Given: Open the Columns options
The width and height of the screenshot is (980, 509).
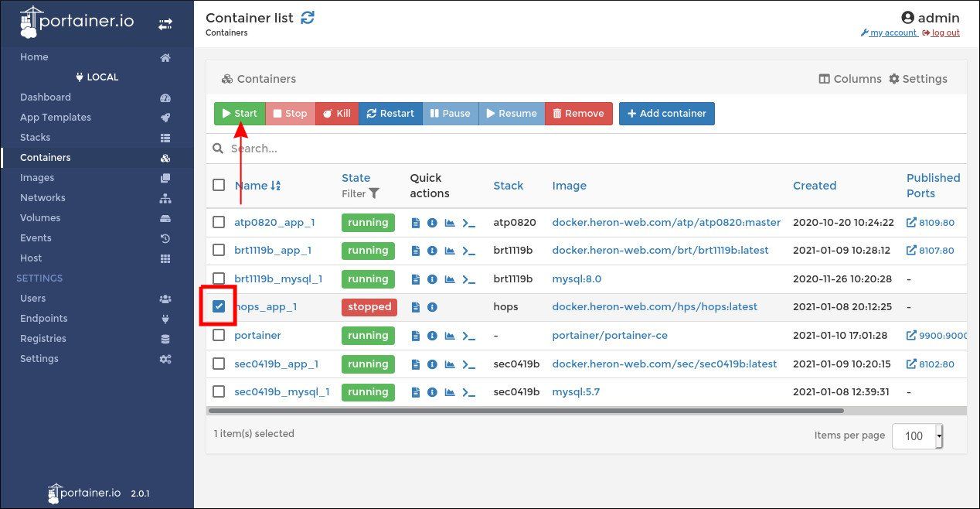Looking at the screenshot, I should point(850,79).
